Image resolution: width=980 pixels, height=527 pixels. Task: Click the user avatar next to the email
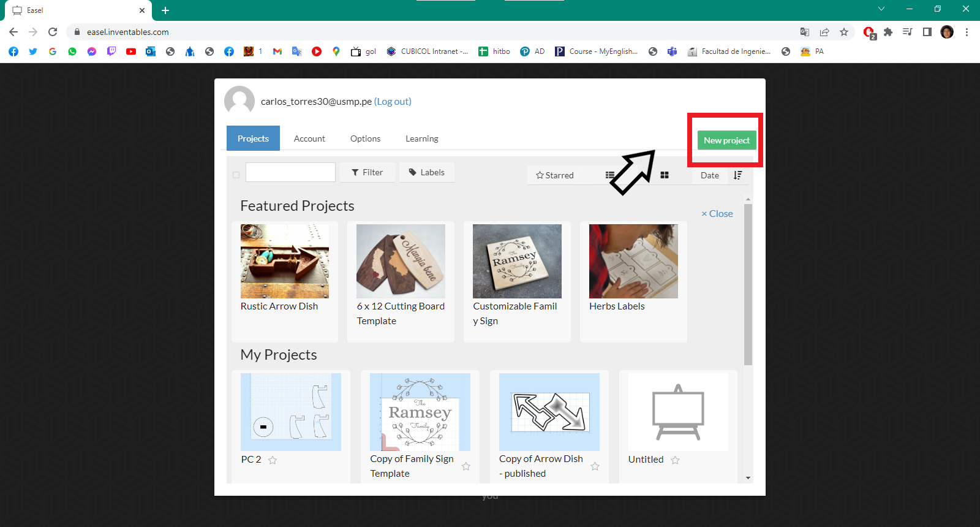[x=239, y=101]
